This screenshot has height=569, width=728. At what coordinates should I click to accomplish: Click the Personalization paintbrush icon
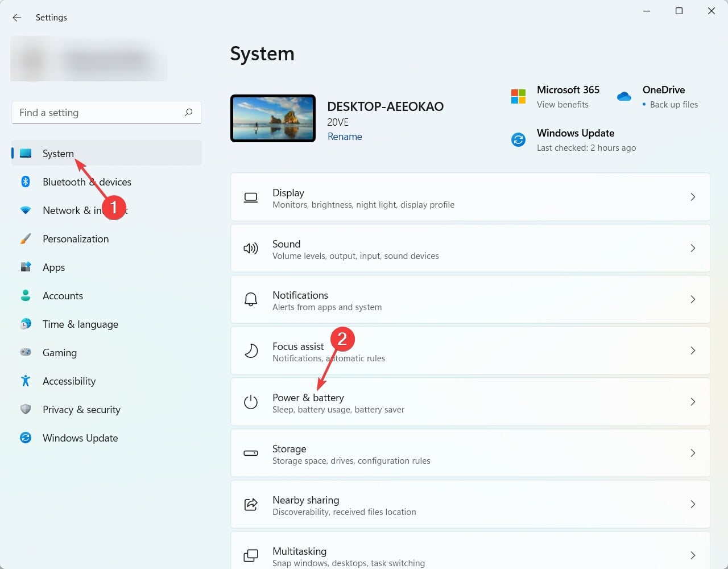pos(26,239)
